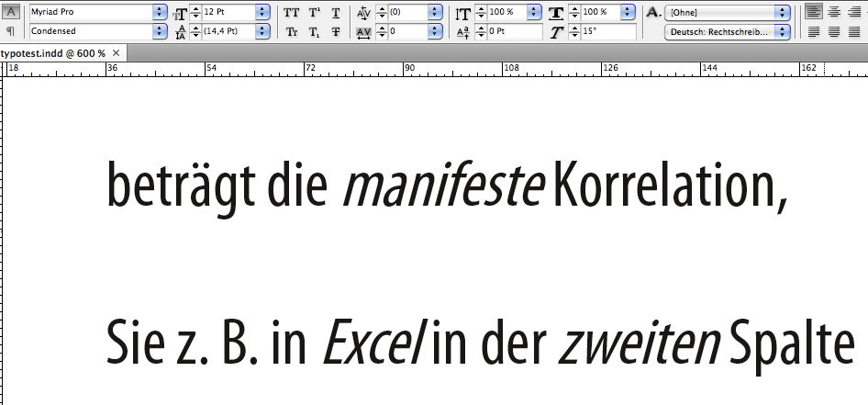868x405 pixels.
Task: Click the horizontal scale stepper arrows
Action: (x=573, y=12)
